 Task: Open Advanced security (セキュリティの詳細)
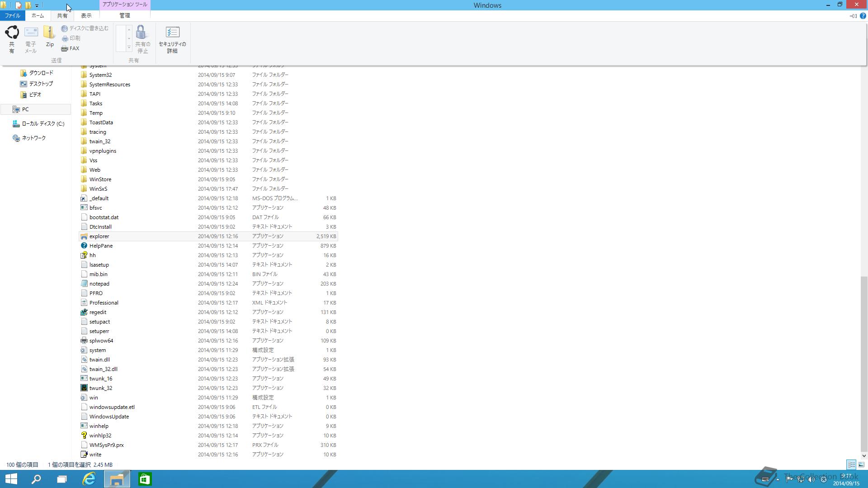tap(172, 40)
